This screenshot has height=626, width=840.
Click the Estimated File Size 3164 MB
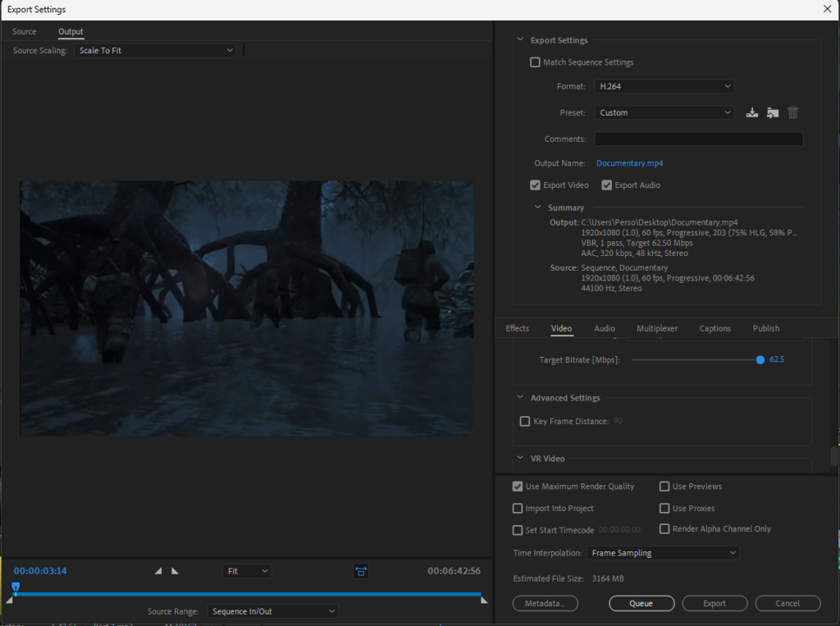(x=608, y=579)
